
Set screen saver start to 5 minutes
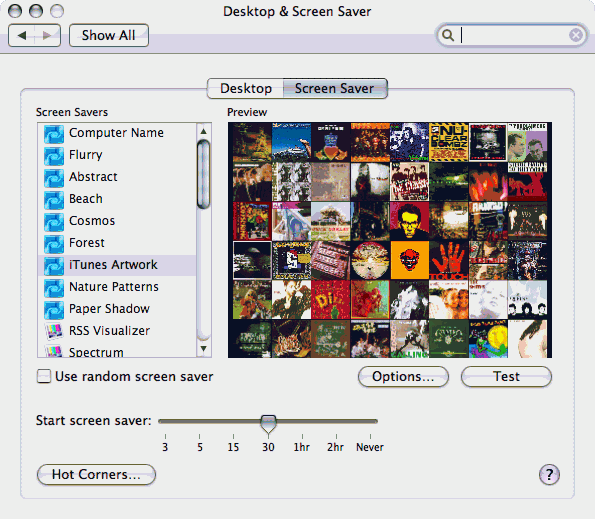coord(200,447)
